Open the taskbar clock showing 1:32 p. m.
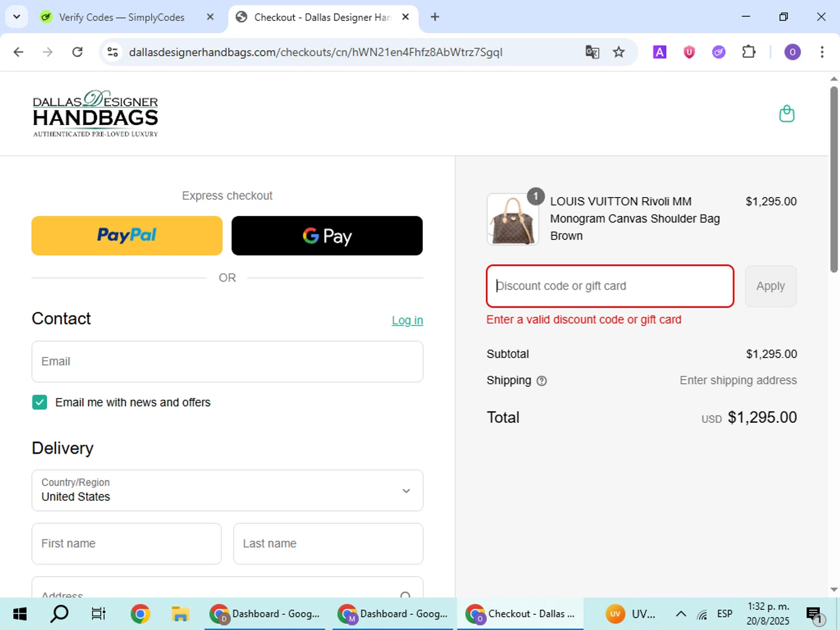The height and width of the screenshot is (630, 840). tap(768, 614)
